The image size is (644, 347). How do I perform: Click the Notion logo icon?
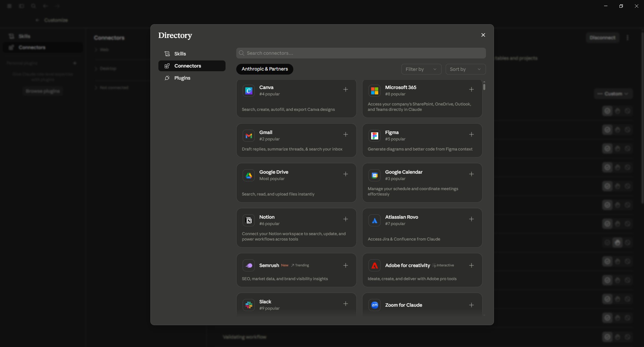[249, 220]
